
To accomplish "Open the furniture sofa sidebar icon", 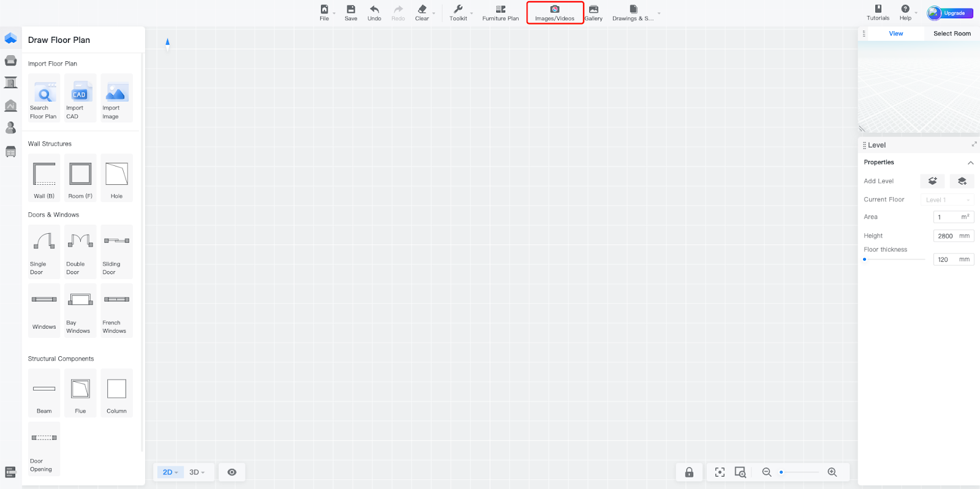I will [10, 60].
